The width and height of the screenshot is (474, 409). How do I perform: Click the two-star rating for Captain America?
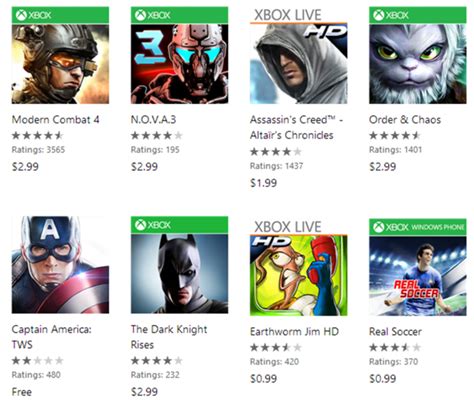tap(38, 360)
